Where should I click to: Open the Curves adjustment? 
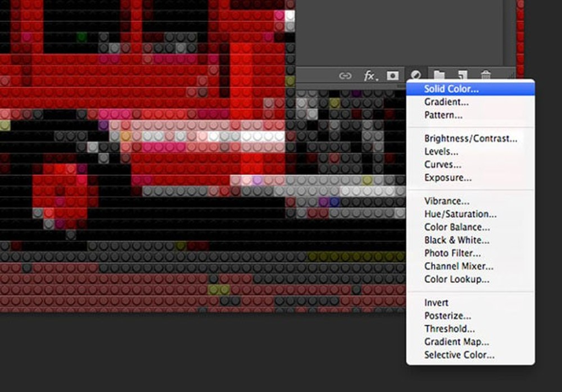coord(442,165)
